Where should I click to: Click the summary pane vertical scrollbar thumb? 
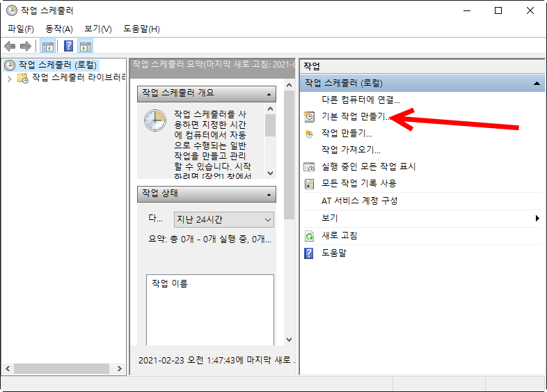[x=290, y=155]
